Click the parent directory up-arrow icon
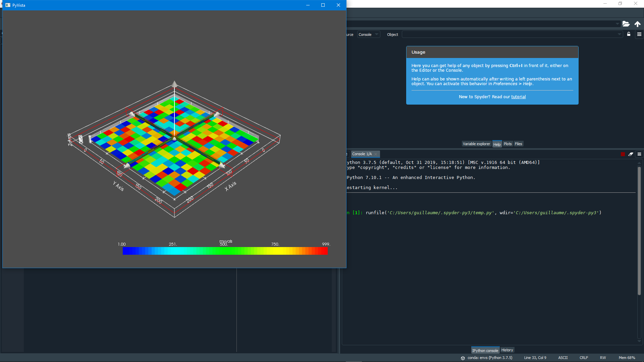The image size is (644, 362). coord(637,24)
